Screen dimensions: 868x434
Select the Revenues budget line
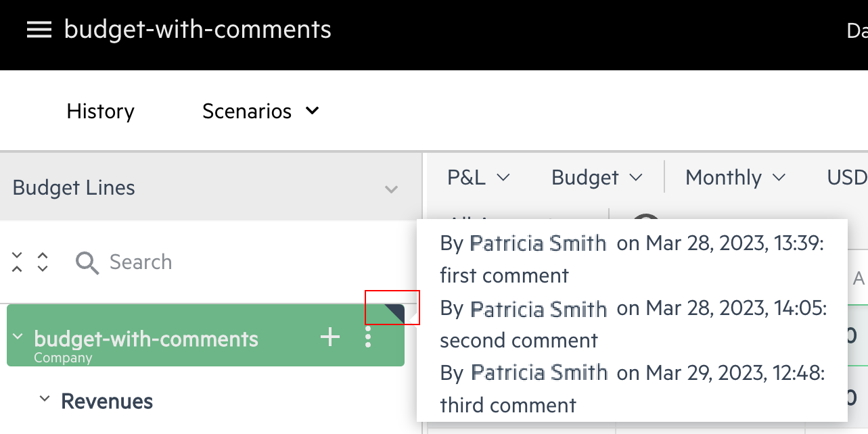(x=107, y=402)
